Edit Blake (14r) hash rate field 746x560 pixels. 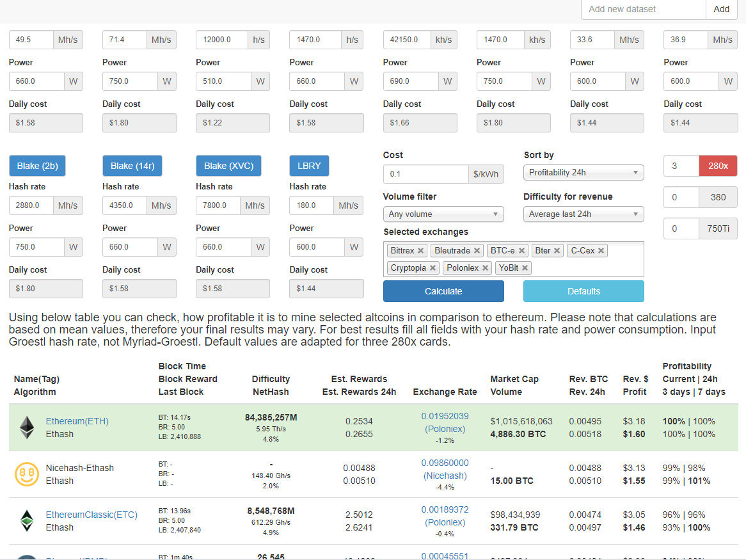(125, 205)
